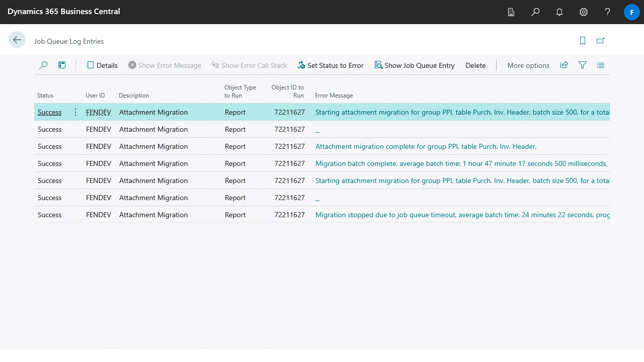Expand More options menu
644x362 pixels.
coord(528,65)
